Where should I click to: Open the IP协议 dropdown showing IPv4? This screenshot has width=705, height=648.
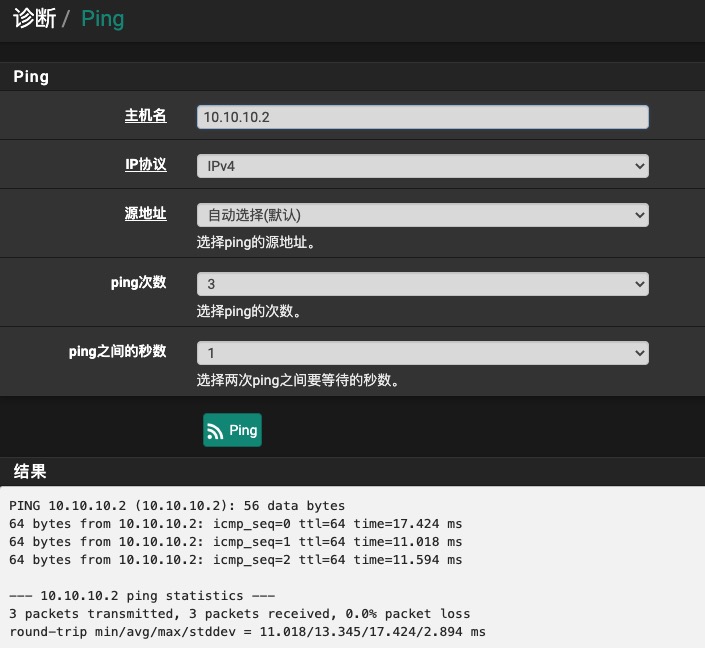pyautogui.click(x=422, y=166)
